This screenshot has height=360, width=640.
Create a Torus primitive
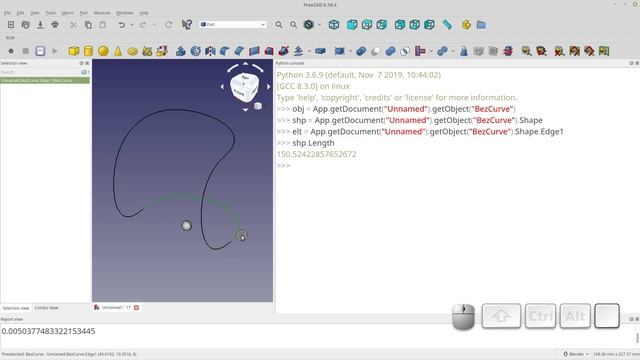133,51
